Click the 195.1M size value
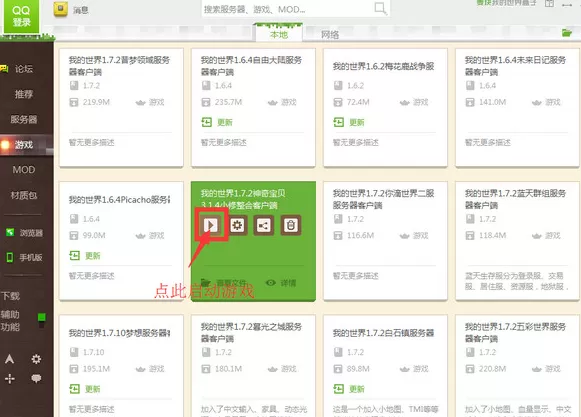This screenshot has width=581, height=417. pyautogui.click(x=96, y=369)
